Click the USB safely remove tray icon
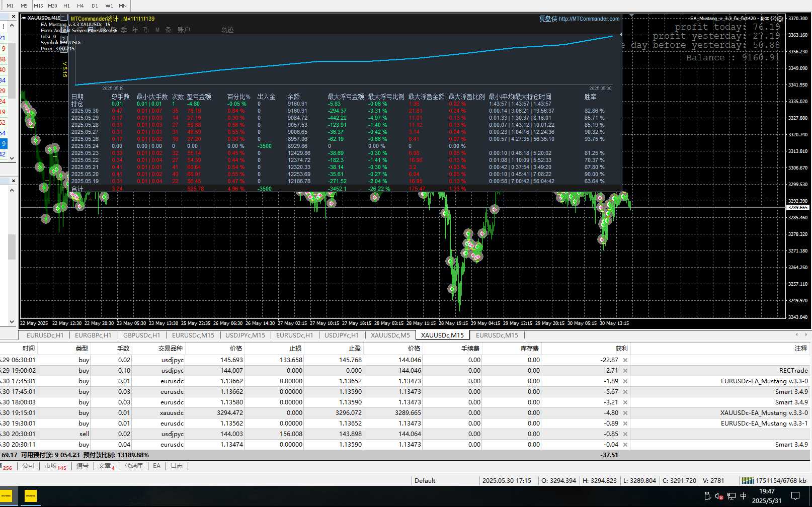812x507 pixels. pos(707,496)
